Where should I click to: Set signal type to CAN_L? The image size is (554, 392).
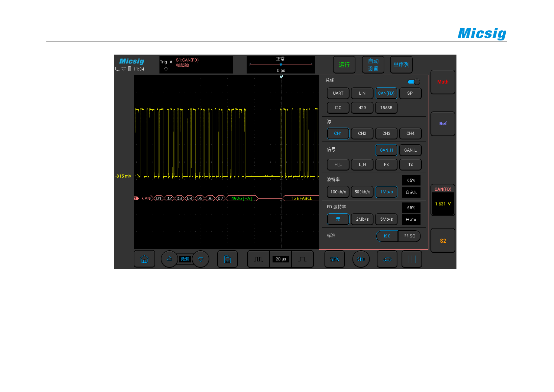(410, 150)
